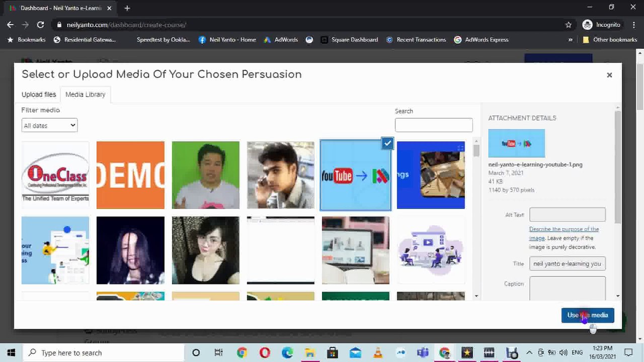
Task: Go back in the browser
Action: click(x=10, y=25)
